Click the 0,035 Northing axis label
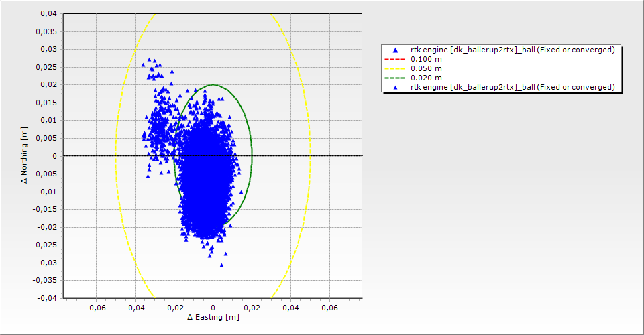 tap(46, 31)
